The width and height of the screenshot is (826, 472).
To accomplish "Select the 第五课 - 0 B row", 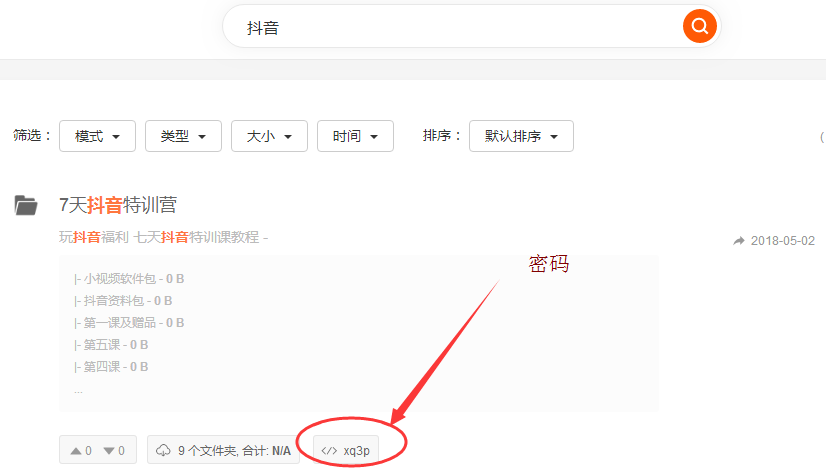I will (x=111, y=345).
